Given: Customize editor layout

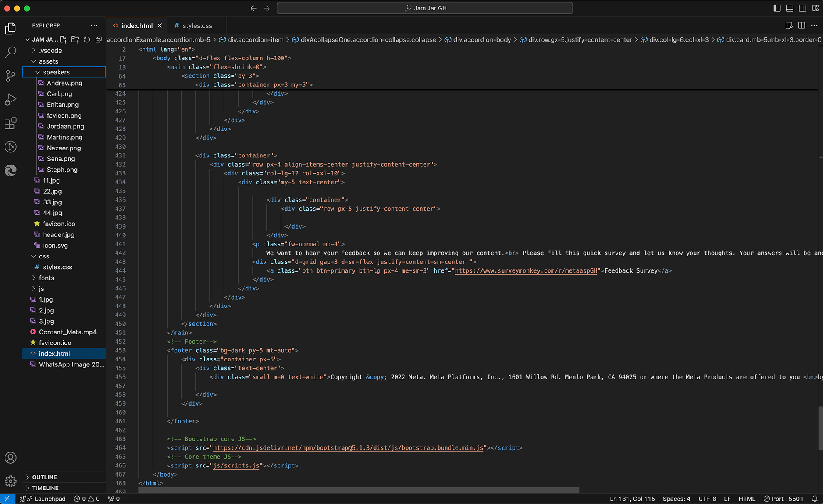Looking at the screenshot, I should coord(815,8).
